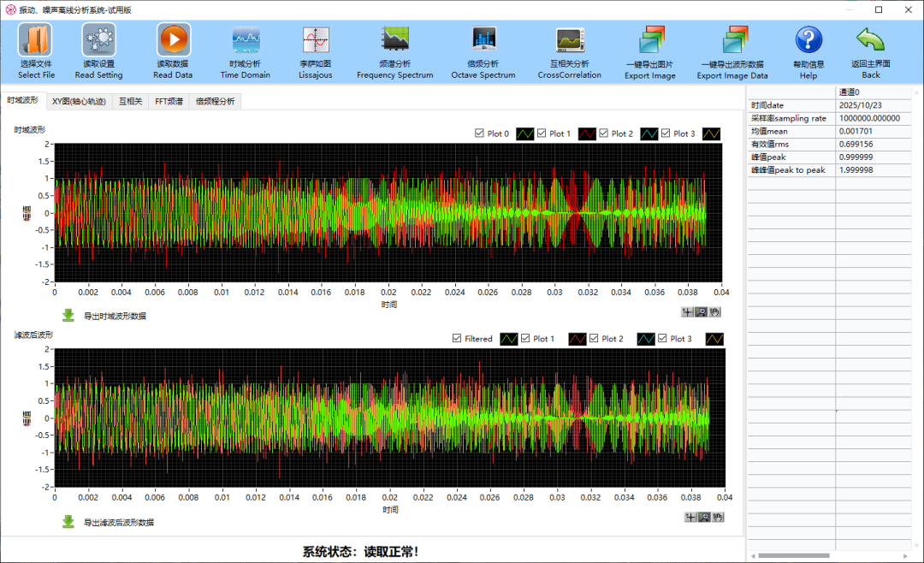Select mean value 0.001701 cell
The image size is (924, 563).
pyautogui.click(x=874, y=131)
